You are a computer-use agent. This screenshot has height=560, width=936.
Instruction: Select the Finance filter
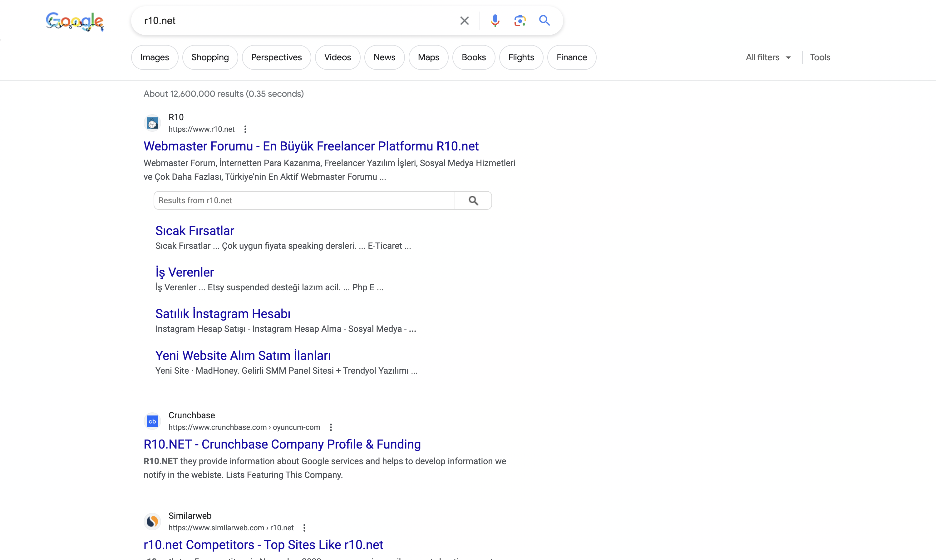click(x=572, y=57)
